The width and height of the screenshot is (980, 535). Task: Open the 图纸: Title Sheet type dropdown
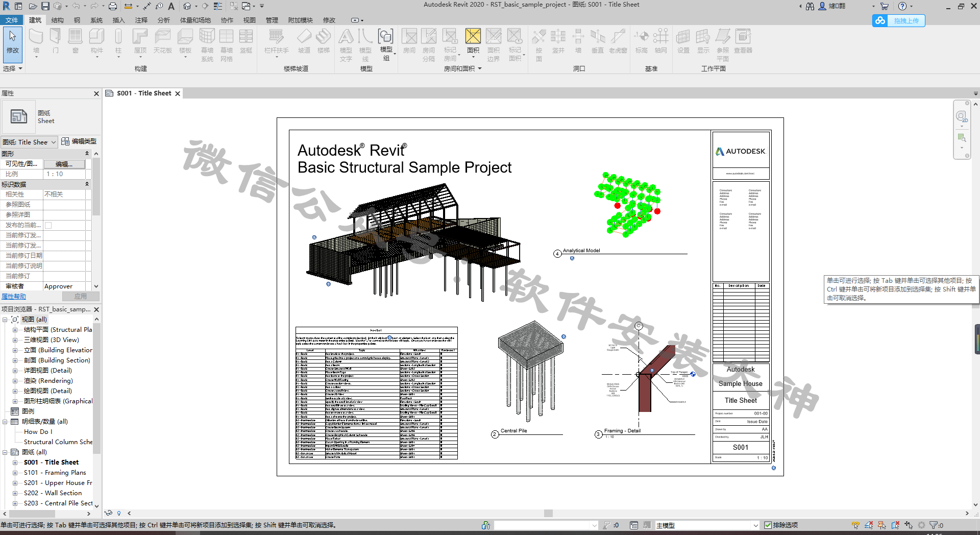tap(29, 142)
